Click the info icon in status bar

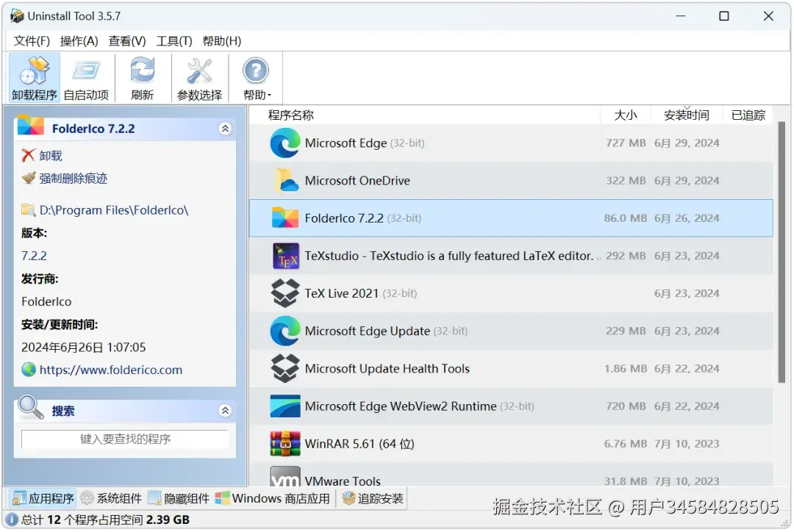(x=12, y=520)
